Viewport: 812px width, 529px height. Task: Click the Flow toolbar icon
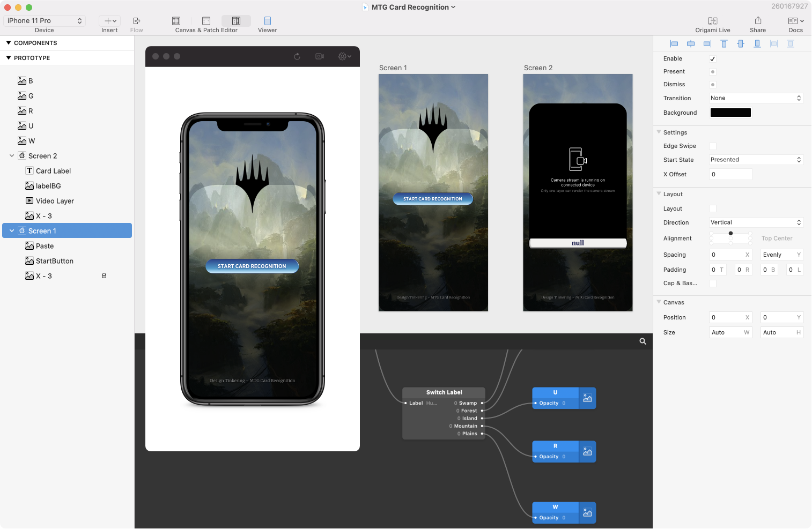tap(137, 21)
